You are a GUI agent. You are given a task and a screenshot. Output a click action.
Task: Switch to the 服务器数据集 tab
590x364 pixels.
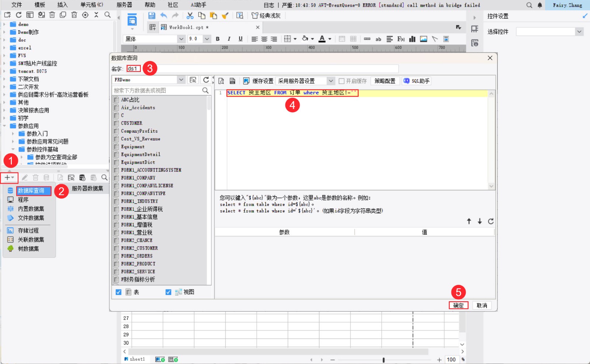(x=87, y=188)
